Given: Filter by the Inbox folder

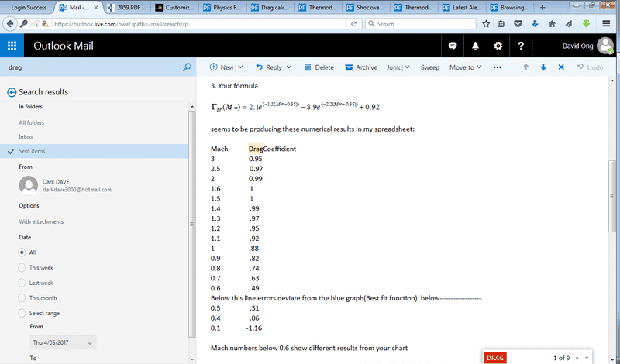Looking at the screenshot, I should (26, 136).
